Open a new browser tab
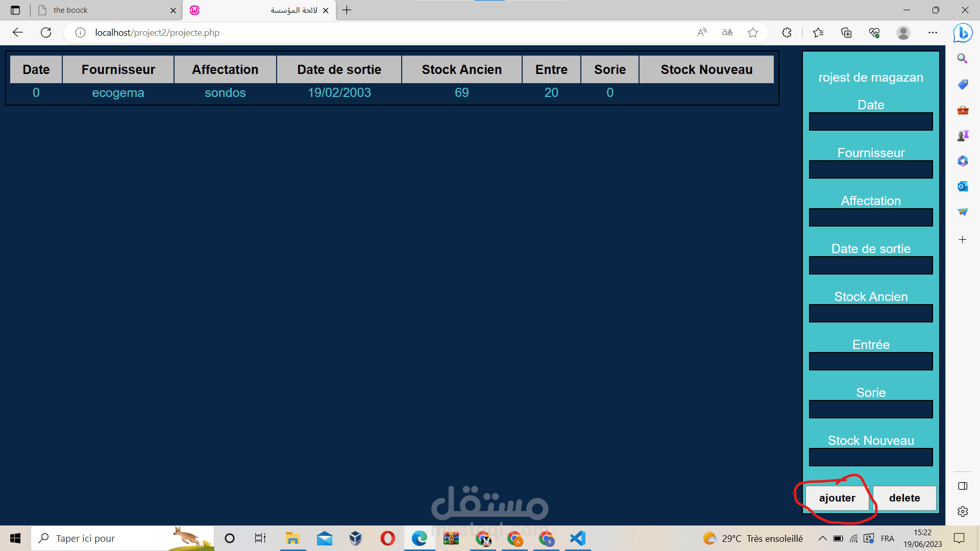 [347, 10]
